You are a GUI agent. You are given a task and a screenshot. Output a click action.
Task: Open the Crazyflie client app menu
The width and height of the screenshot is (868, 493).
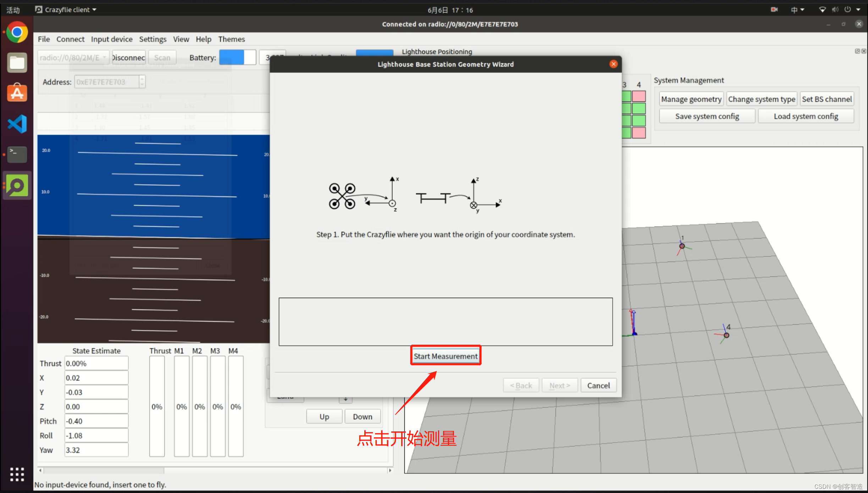66,10
